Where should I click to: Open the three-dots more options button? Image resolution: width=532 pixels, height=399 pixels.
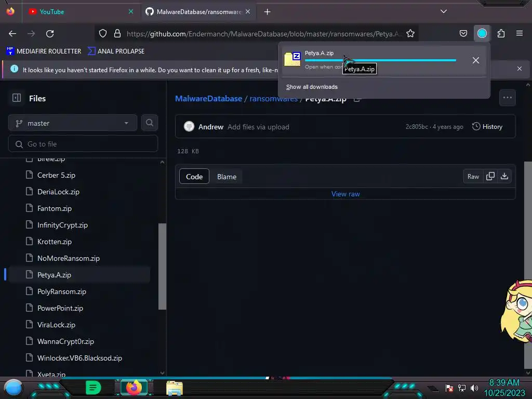[x=507, y=98]
